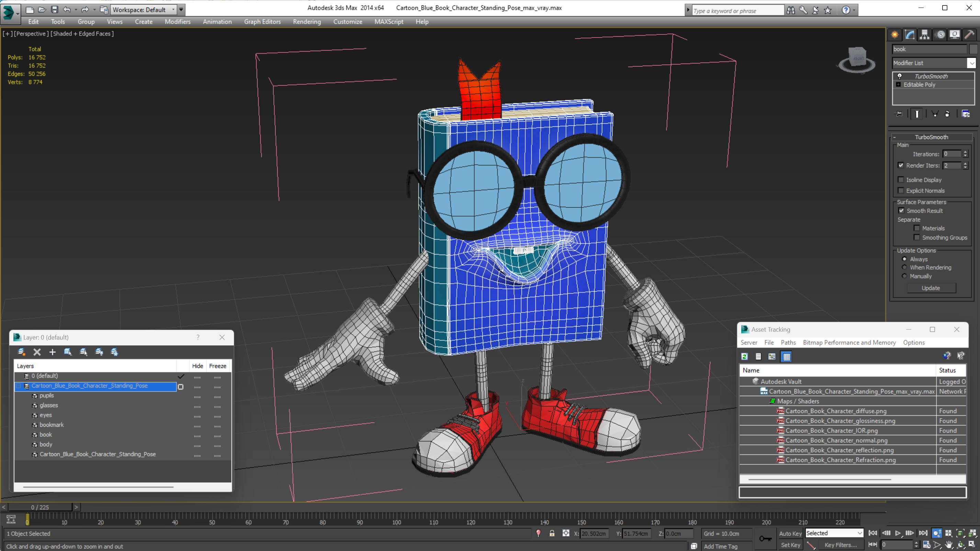Click the Update button in TurboSmooth

(931, 288)
